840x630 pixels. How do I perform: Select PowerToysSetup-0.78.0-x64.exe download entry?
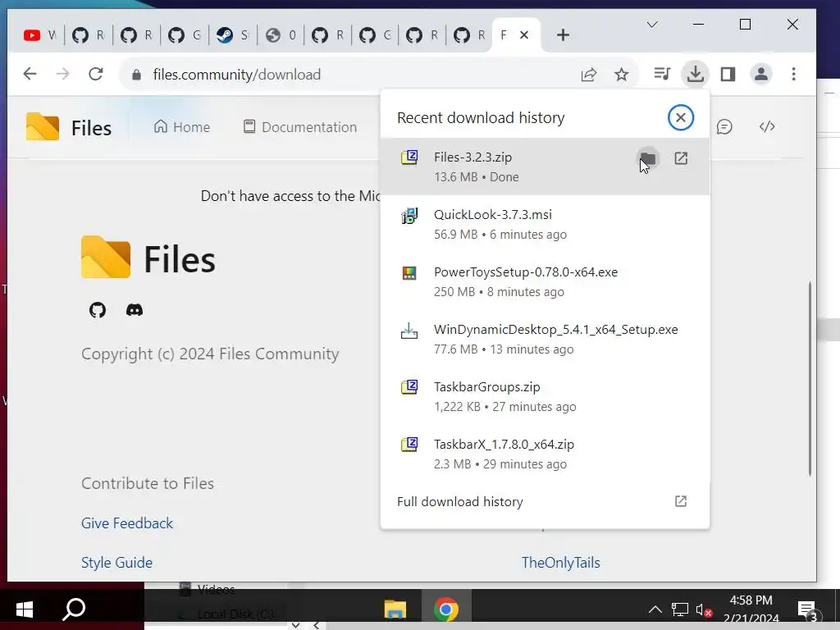coord(545,281)
